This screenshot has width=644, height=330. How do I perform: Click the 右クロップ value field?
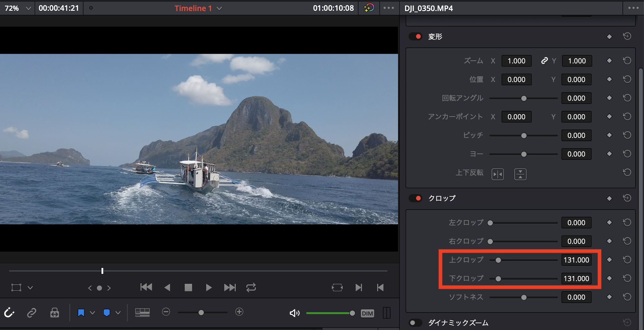[577, 241]
